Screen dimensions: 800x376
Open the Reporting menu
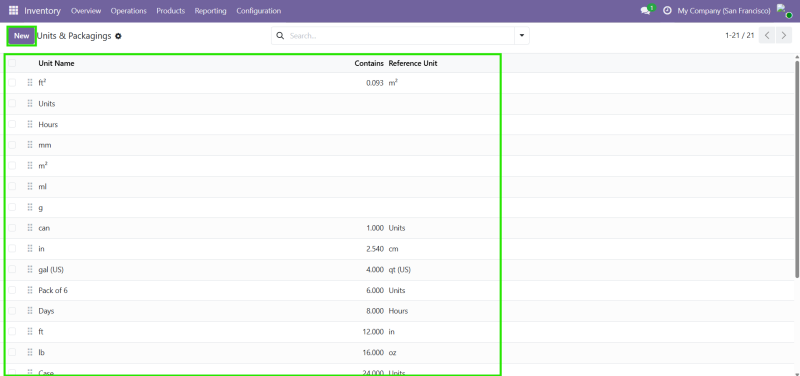click(x=210, y=11)
